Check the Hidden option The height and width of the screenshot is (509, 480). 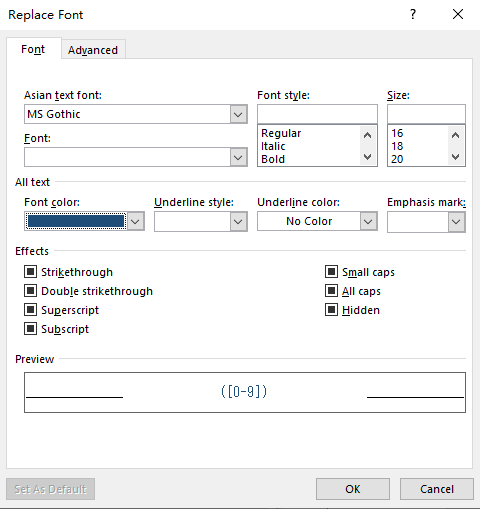click(331, 310)
